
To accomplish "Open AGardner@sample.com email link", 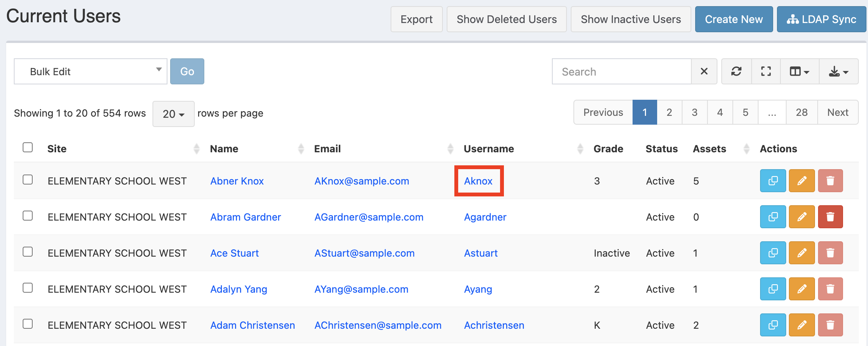I will [x=369, y=217].
